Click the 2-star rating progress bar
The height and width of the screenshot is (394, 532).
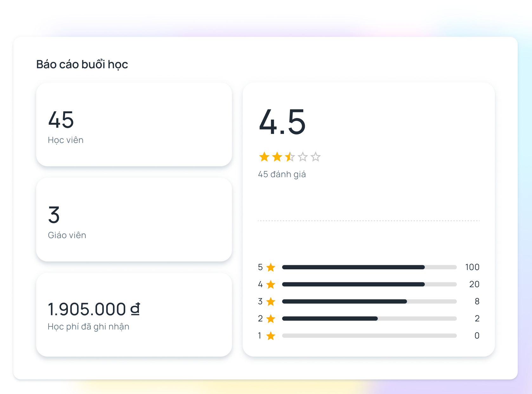click(369, 319)
